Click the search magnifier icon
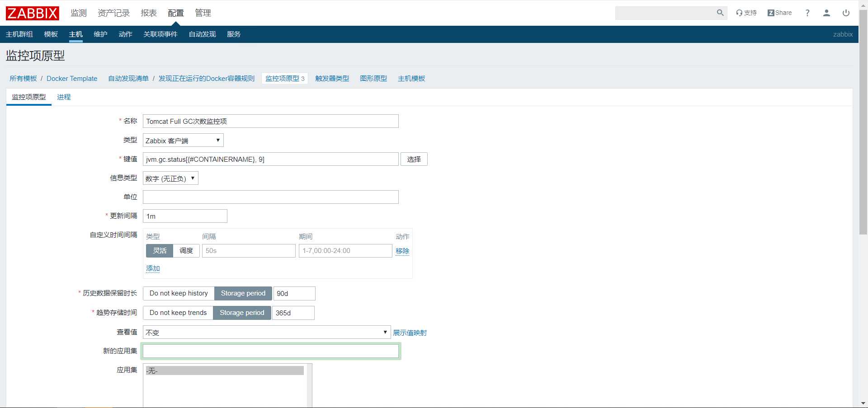868x408 pixels. [x=720, y=13]
